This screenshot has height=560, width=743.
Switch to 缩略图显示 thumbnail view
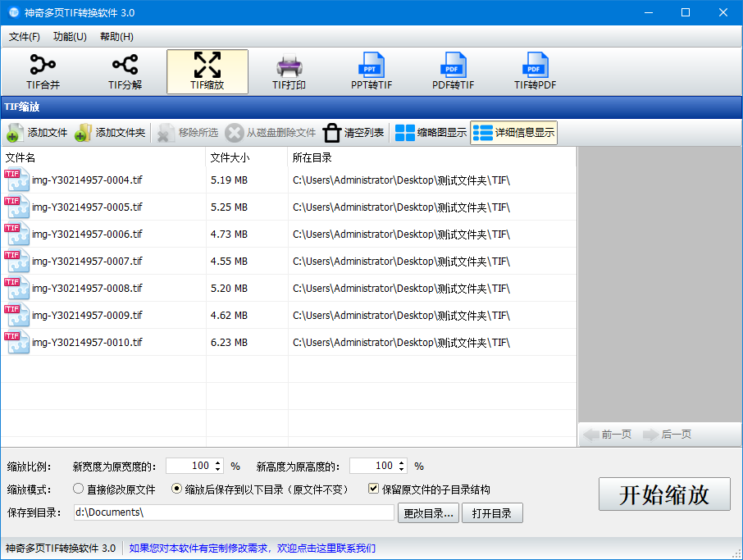pos(431,133)
